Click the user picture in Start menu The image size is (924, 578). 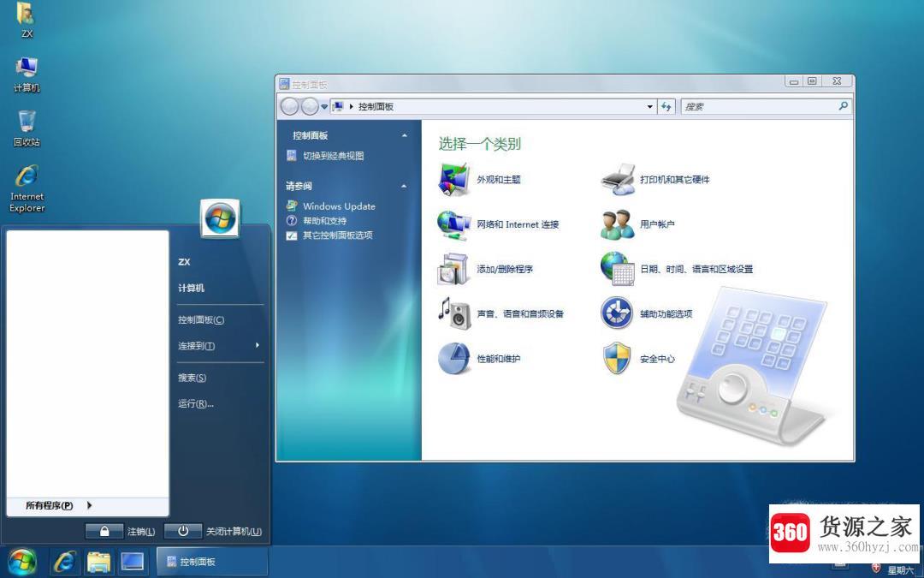click(x=221, y=219)
